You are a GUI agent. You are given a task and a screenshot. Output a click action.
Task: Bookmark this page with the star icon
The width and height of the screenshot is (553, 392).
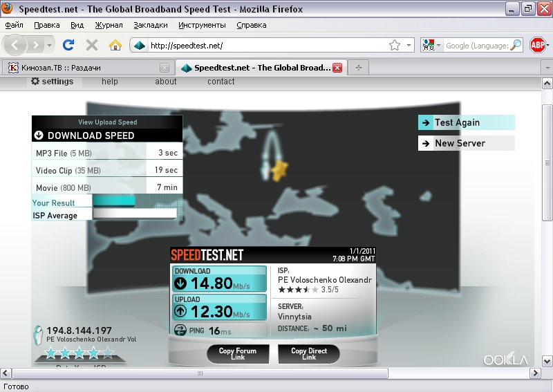(395, 45)
